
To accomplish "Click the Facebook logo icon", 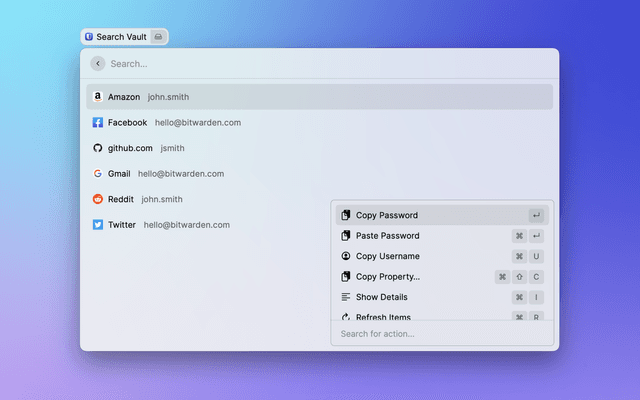I will [x=98, y=122].
